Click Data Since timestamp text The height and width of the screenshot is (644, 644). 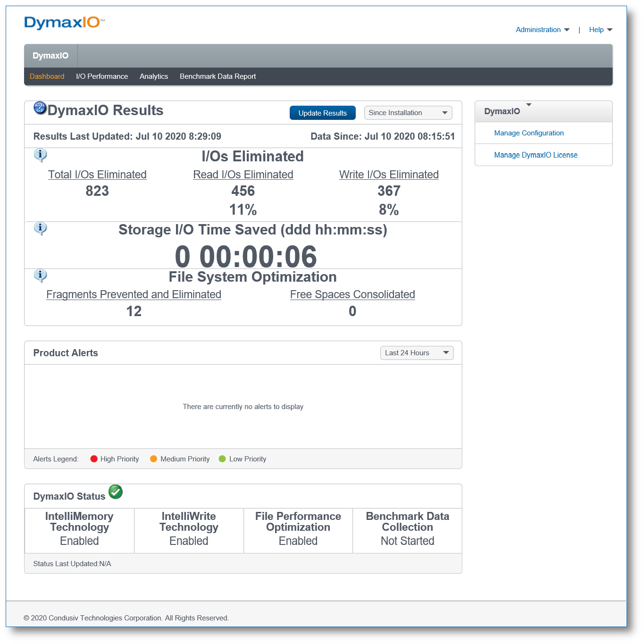[x=383, y=136]
